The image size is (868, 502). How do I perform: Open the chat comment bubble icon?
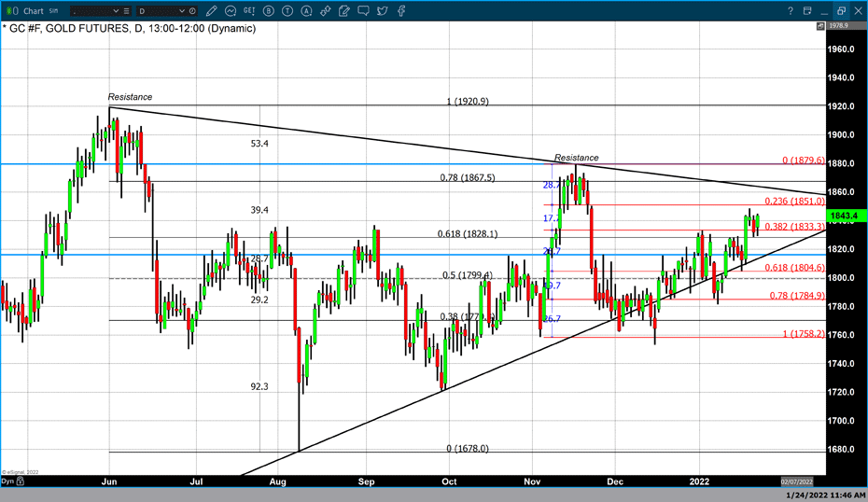pyautogui.click(x=363, y=11)
